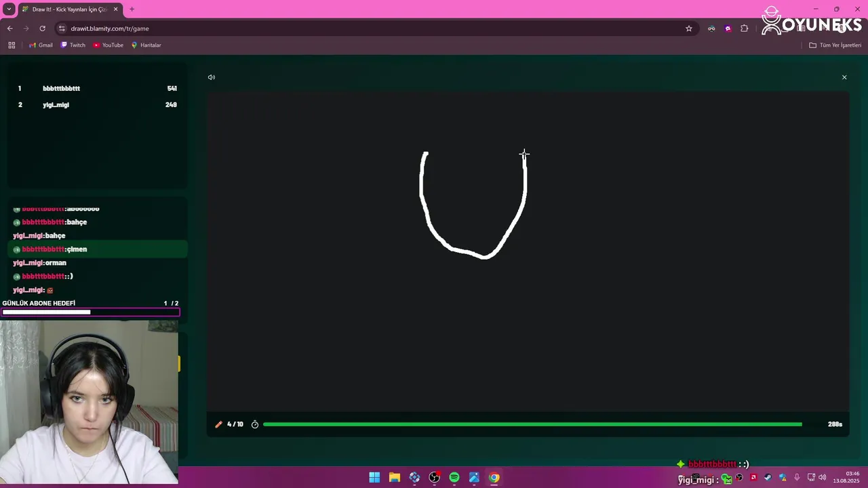The width and height of the screenshot is (868, 488).
Task: Open OBS Studio from the taskbar
Action: pyautogui.click(x=435, y=477)
